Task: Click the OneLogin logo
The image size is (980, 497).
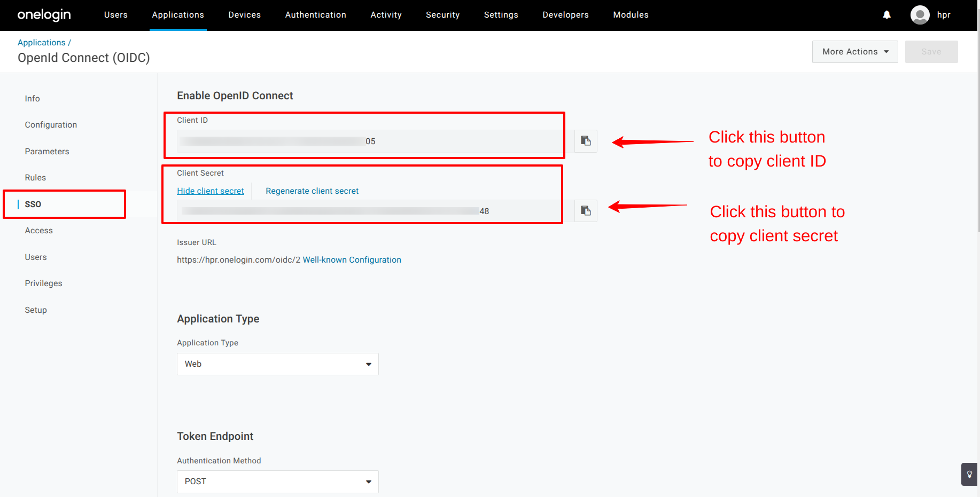Action: coord(44,15)
